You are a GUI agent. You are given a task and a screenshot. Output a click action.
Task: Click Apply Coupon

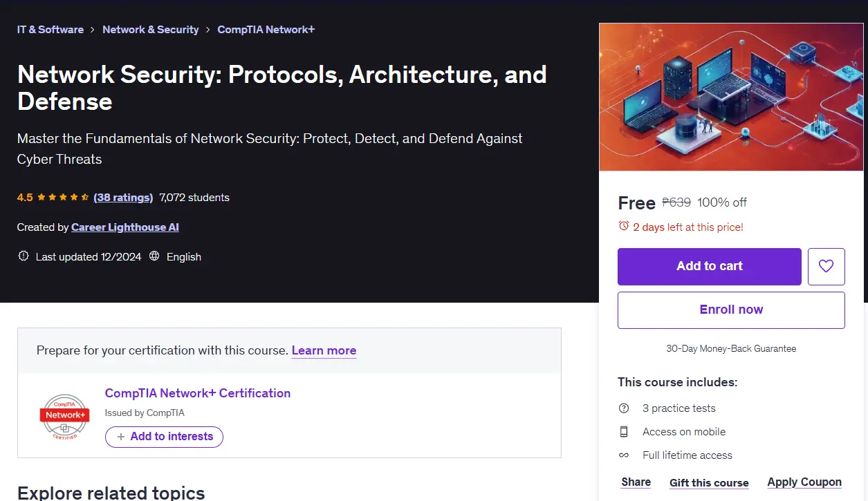click(804, 482)
